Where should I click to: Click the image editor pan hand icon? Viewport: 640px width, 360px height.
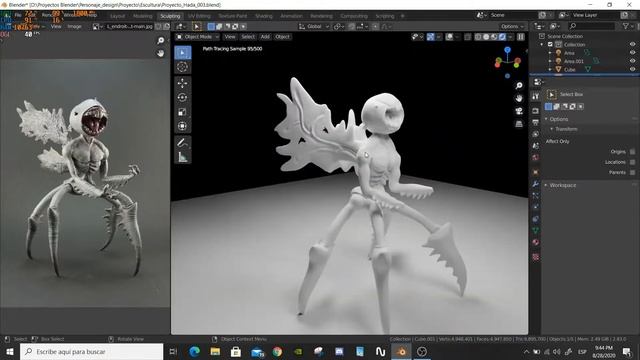[x=161, y=53]
